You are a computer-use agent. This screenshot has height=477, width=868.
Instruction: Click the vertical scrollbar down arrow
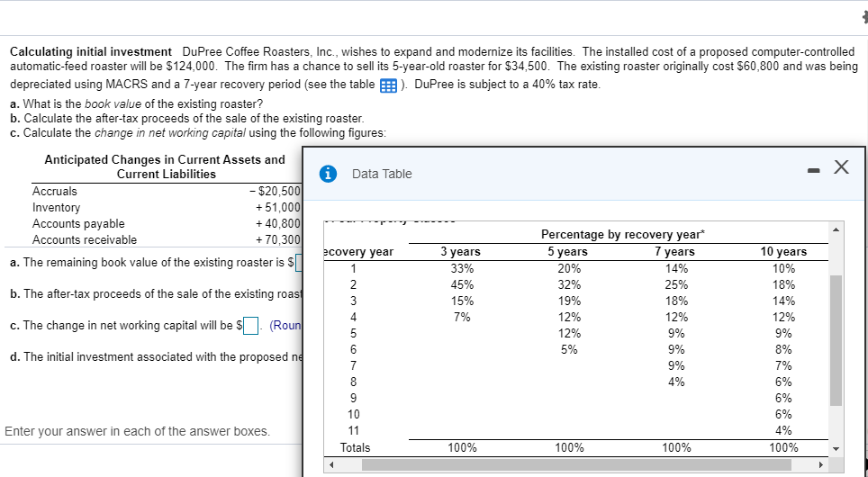836,448
